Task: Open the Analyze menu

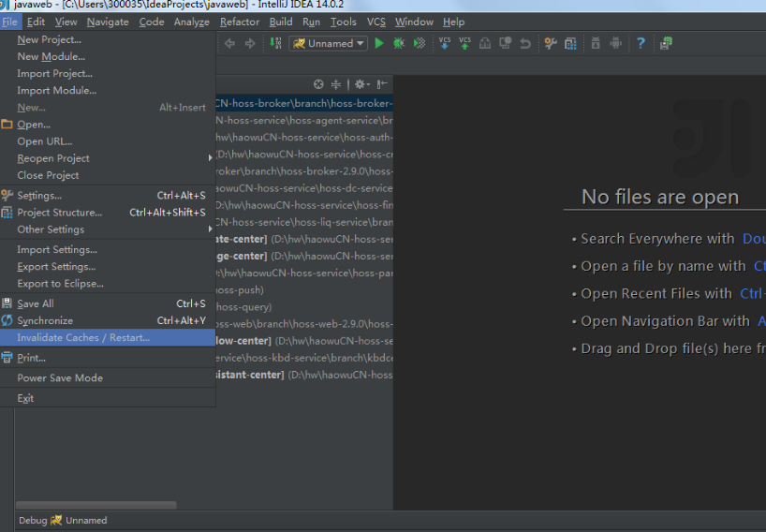Action: [191, 22]
